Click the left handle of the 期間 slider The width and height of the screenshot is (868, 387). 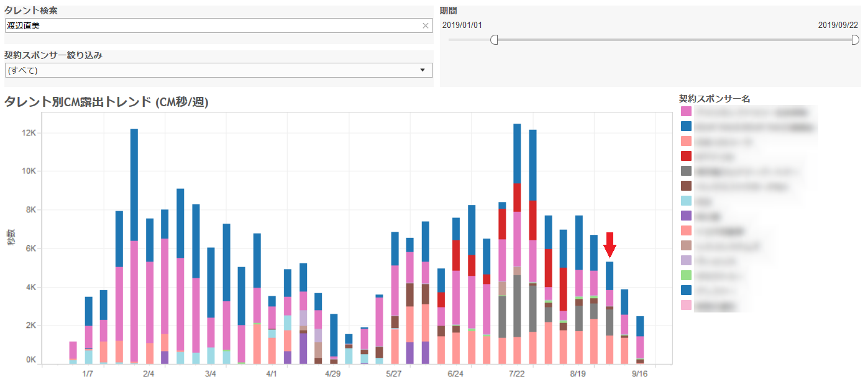[x=494, y=40]
